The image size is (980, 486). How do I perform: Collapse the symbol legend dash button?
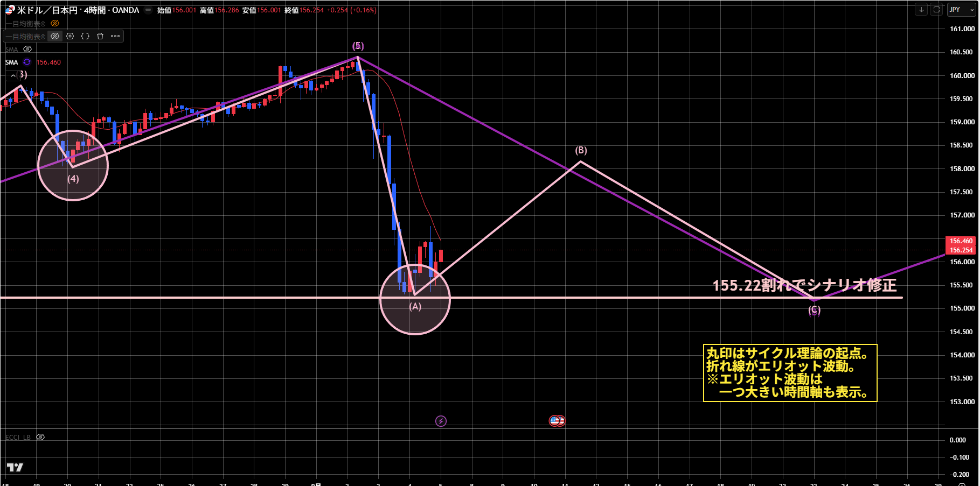(148, 10)
